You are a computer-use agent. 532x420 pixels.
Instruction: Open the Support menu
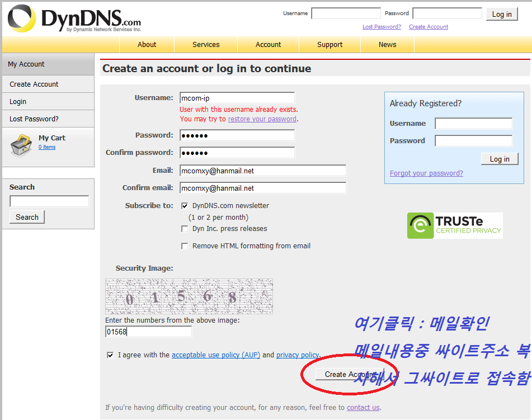pos(330,44)
